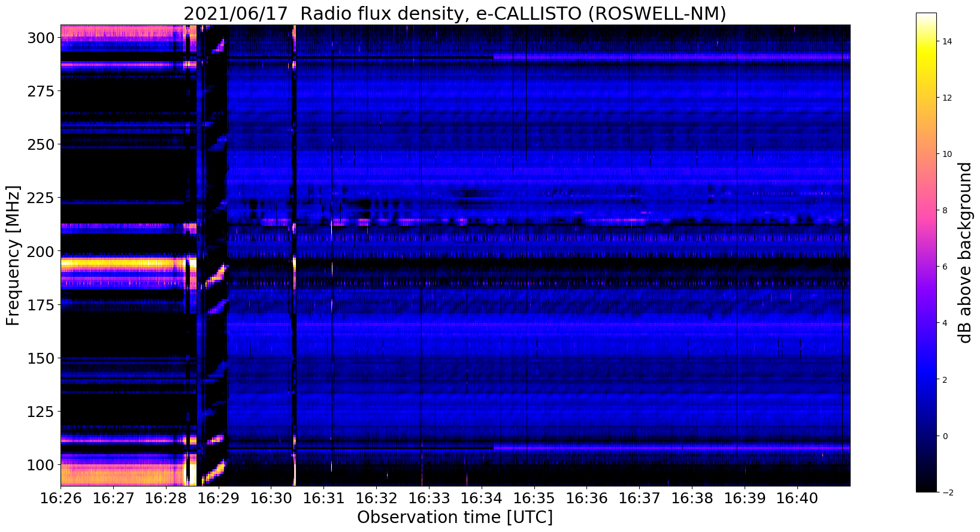Click the colorbar tick value 12

click(947, 98)
